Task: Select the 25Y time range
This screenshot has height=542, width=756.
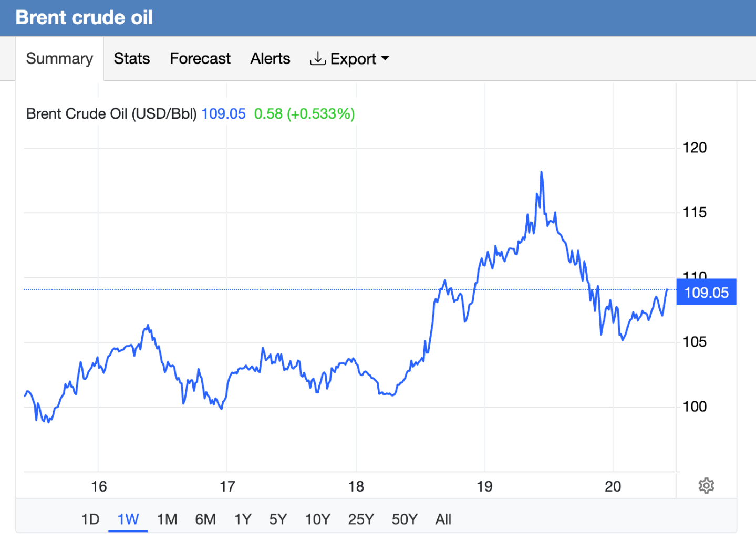Action: (360, 519)
